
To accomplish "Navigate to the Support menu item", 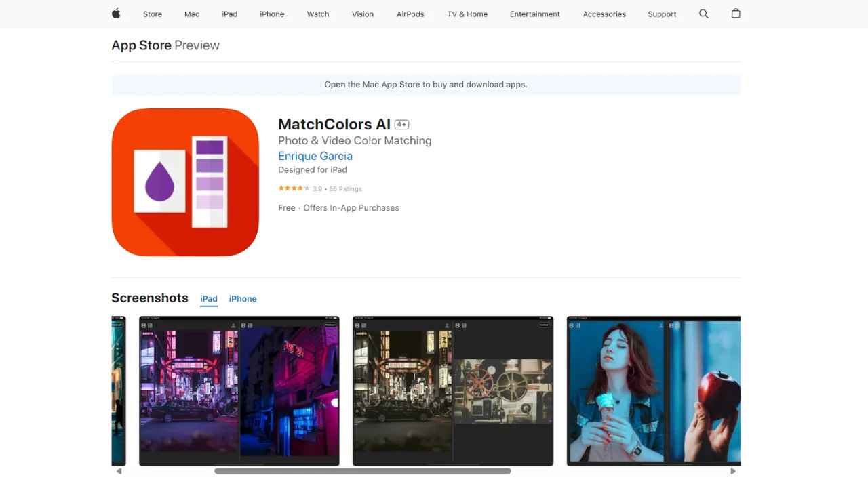I will pos(662,14).
